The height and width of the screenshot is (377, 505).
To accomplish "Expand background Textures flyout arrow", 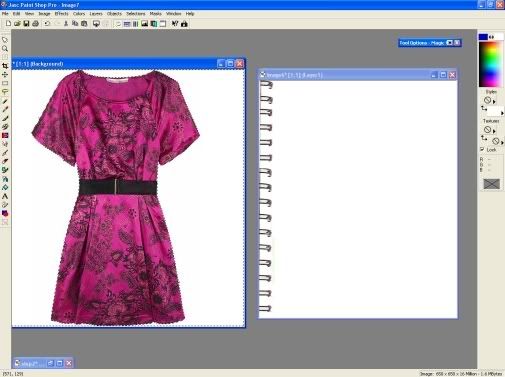I will tap(502, 142).
